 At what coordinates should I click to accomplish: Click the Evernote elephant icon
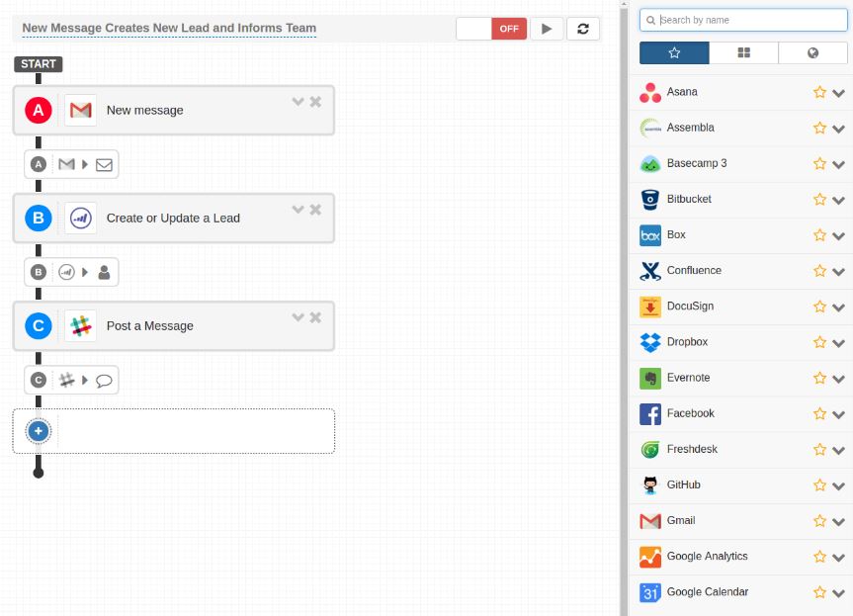(x=650, y=378)
